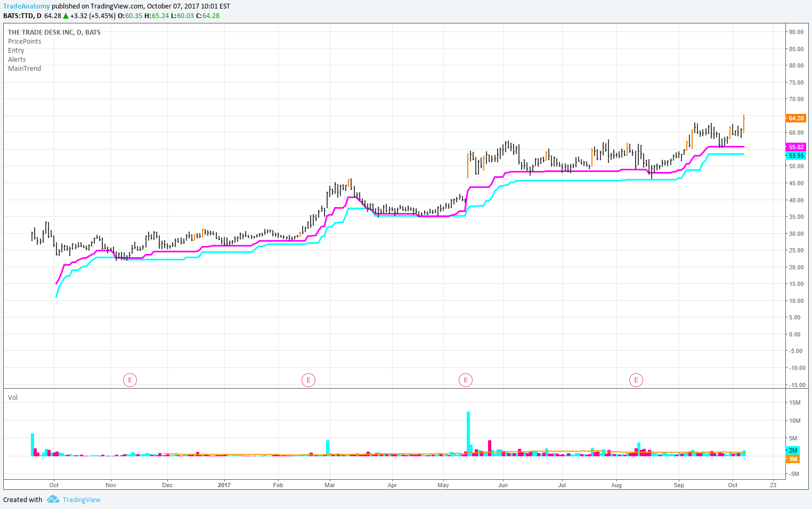The image size is (812, 509).
Task: Select the Entry indicator label
Action: pyautogui.click(x=16, y=51)
